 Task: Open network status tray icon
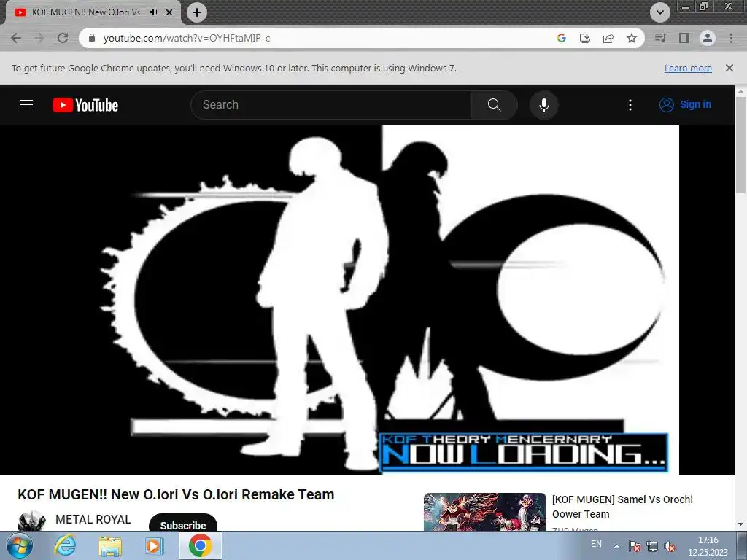(x=652, y=546)
